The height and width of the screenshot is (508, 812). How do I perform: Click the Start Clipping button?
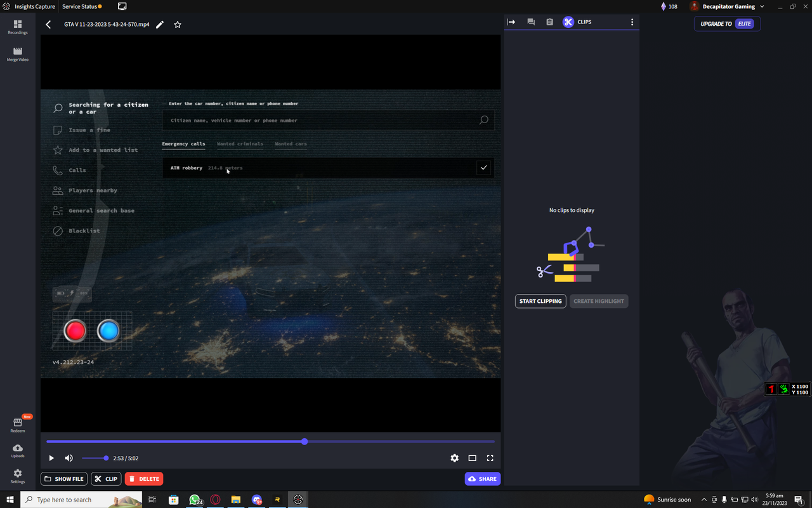click(x=540, y=301)
